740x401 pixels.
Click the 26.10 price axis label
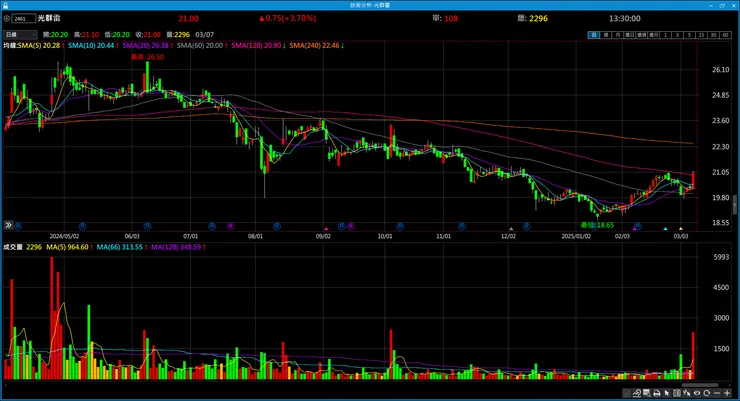click(x=721, y=69)
